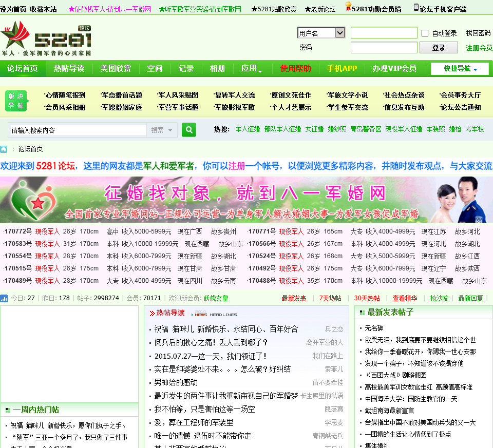The height and width of the screenshot is (448, 493).
Task: Click 论坛首页 breadcrumb text
Action: pos(30,149)
